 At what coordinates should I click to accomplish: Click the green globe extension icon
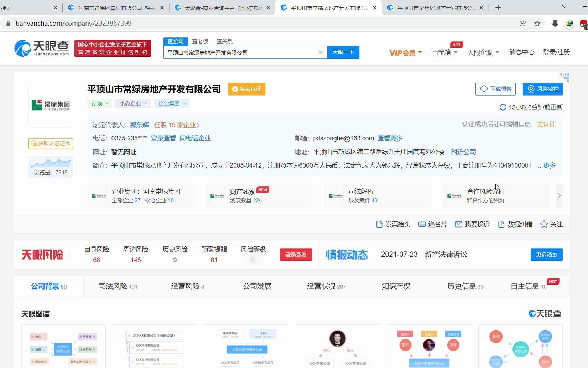(569, 24)
